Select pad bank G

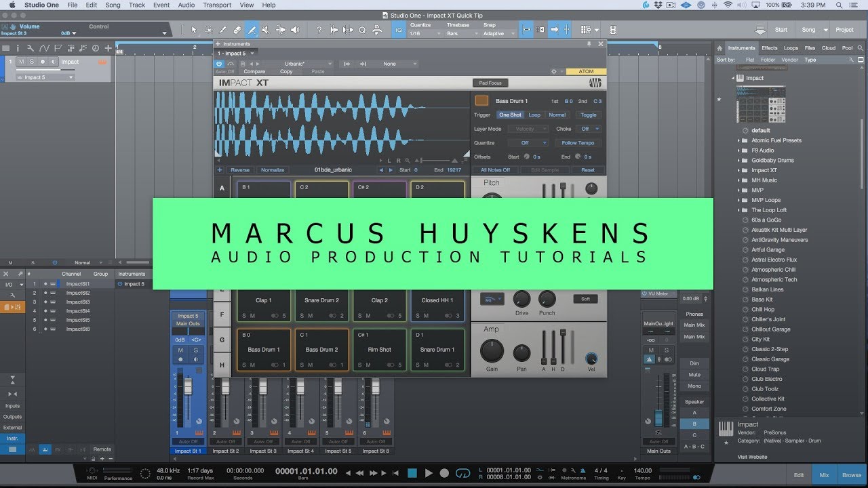pyautogui.click(x=222, y=340)
